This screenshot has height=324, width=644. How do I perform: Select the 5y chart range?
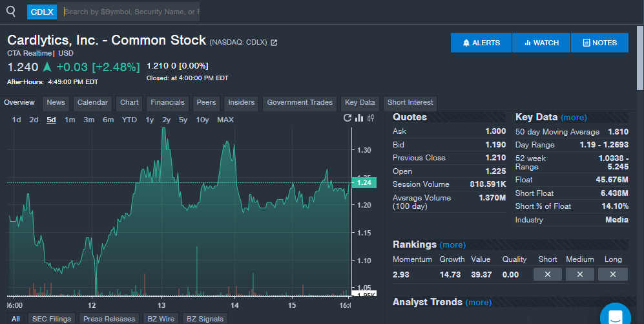click(183, 120)
